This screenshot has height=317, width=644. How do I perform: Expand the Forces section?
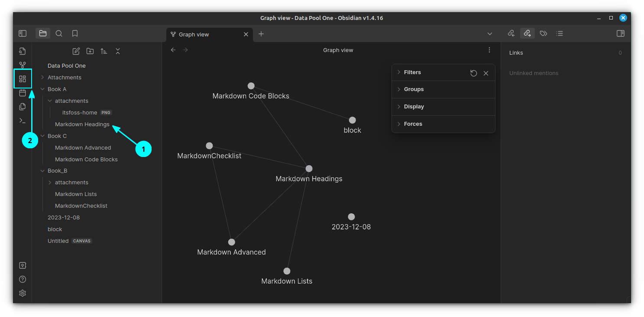[413, 124]
